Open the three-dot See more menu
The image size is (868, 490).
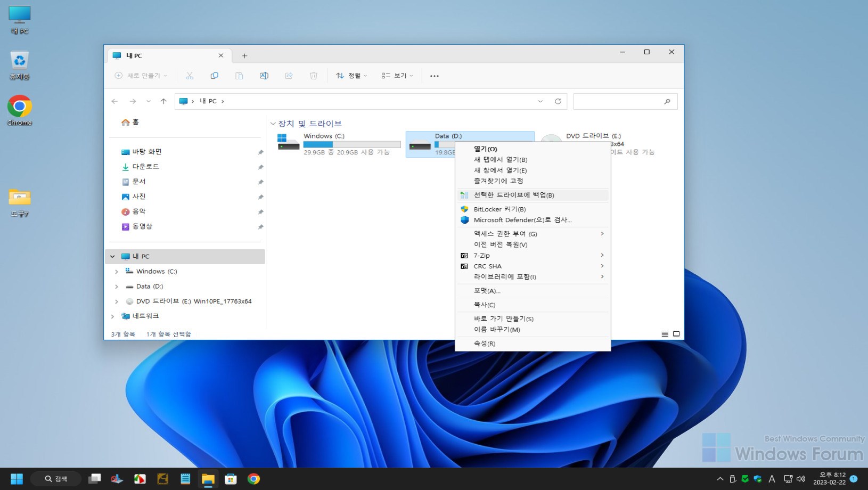click(x=435, y=76)
